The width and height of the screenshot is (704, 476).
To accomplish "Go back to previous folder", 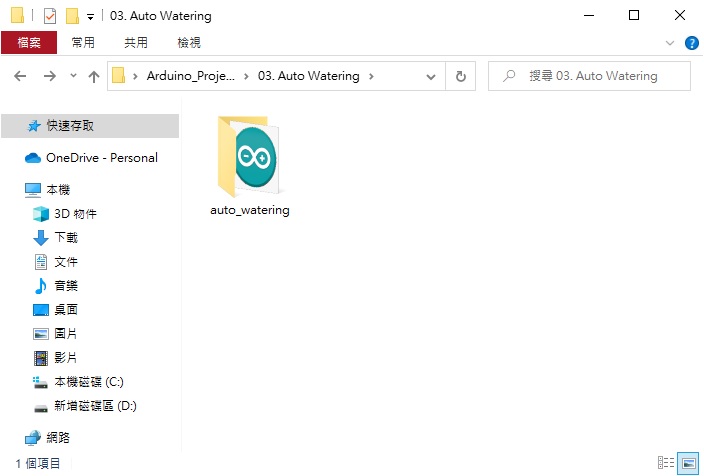I will (x=20, y=76).
